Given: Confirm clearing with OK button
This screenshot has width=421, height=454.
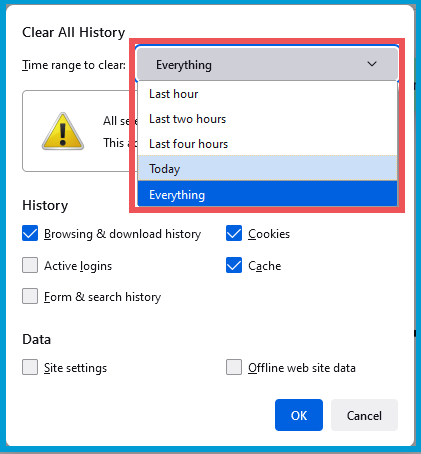Looking at the screenshot, I should tap(299, 415).
